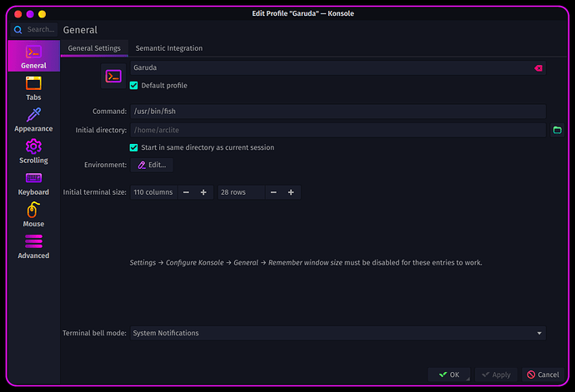
Task: Open the Scrolling settings section
Action: click(x=33, y=151)
